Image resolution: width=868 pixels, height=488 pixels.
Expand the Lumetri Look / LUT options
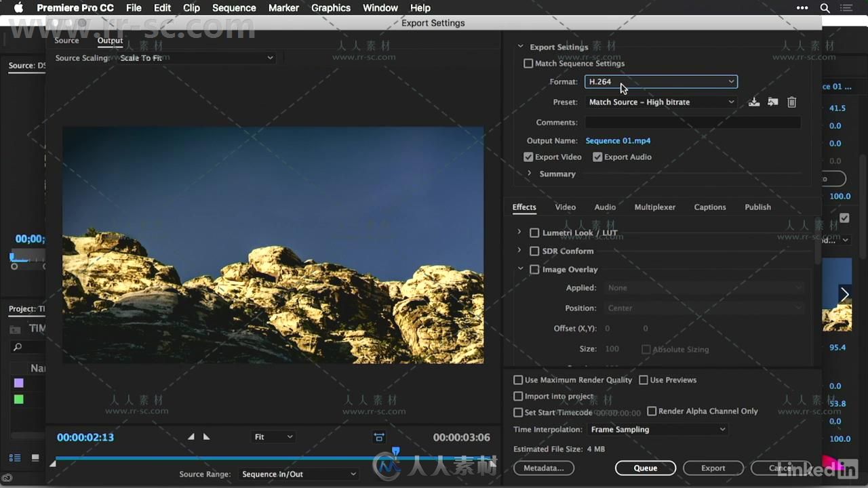pos(519,232)
